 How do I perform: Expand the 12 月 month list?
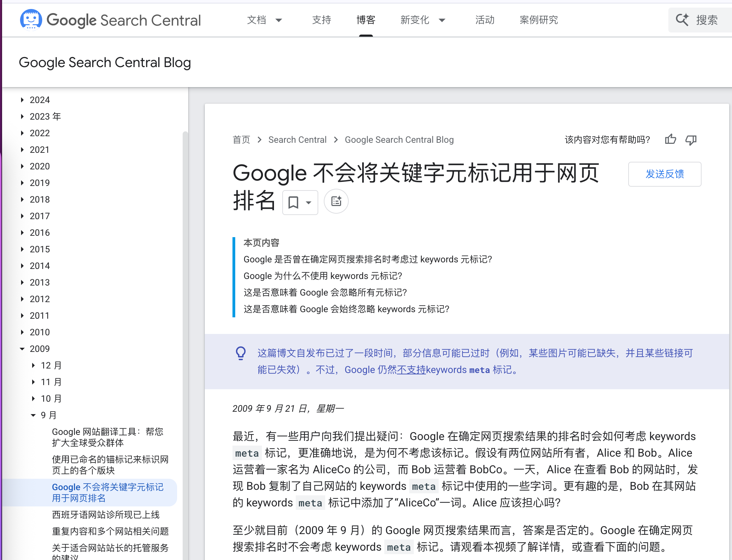point(34,365)
